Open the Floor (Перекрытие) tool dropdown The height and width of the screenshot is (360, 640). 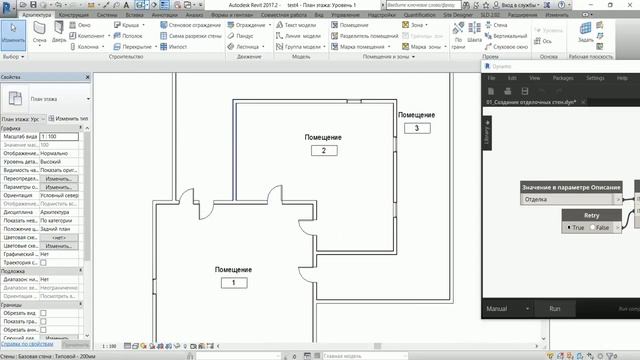point(156,47)
